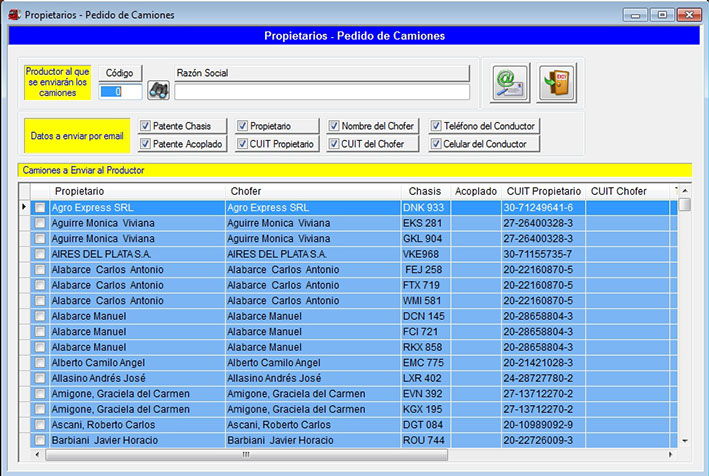709x476 pixels.
Task: Click the truck icon in title bar
Action: [x=12, y=15]
